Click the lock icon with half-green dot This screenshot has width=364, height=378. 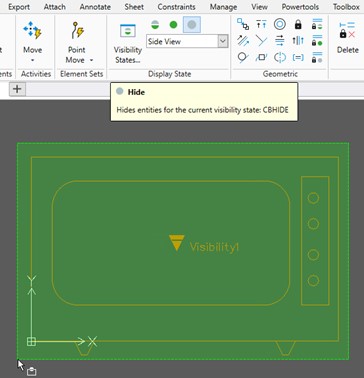pyautogui.click(x=317, y=24)
